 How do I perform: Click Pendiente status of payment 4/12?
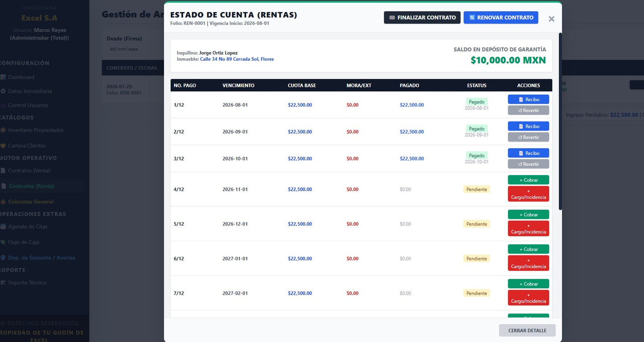[x=476, y=189]
